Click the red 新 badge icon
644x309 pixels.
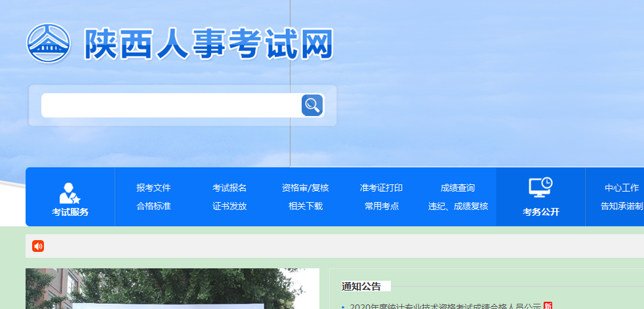[x=548, y=306]
